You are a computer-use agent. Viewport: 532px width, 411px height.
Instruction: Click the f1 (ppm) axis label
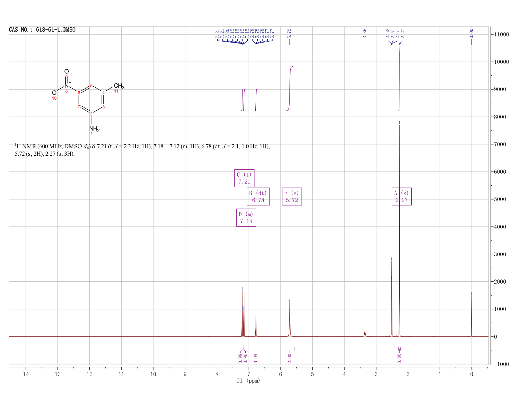[x=248, y=381]
